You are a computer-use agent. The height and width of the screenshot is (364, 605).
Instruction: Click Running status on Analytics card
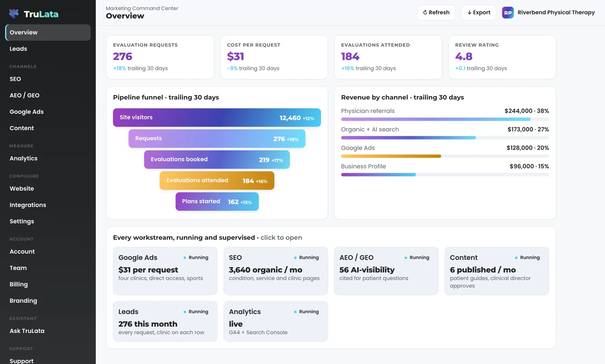pyautogui.click(x=306, y=312)
